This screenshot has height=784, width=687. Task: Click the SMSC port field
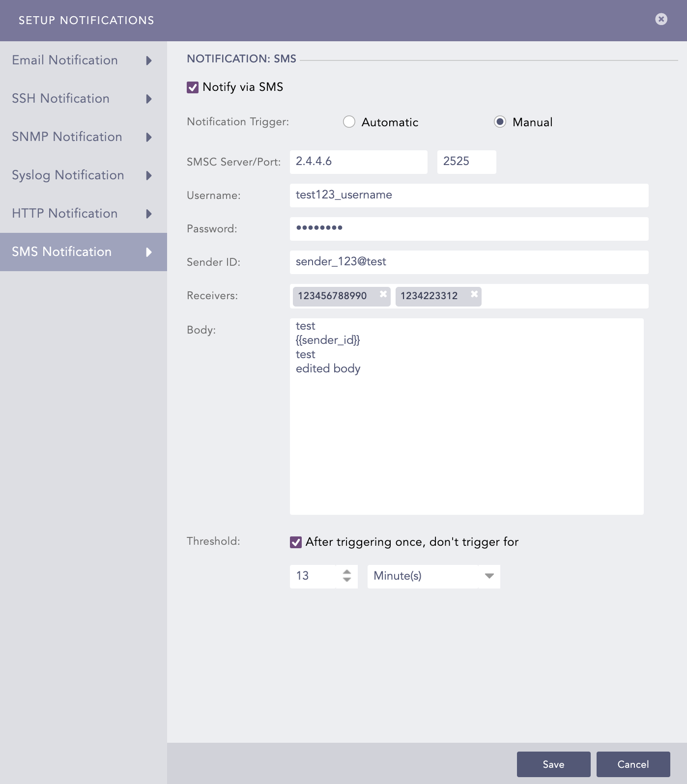pyautogui.click(x=466, y=162)
